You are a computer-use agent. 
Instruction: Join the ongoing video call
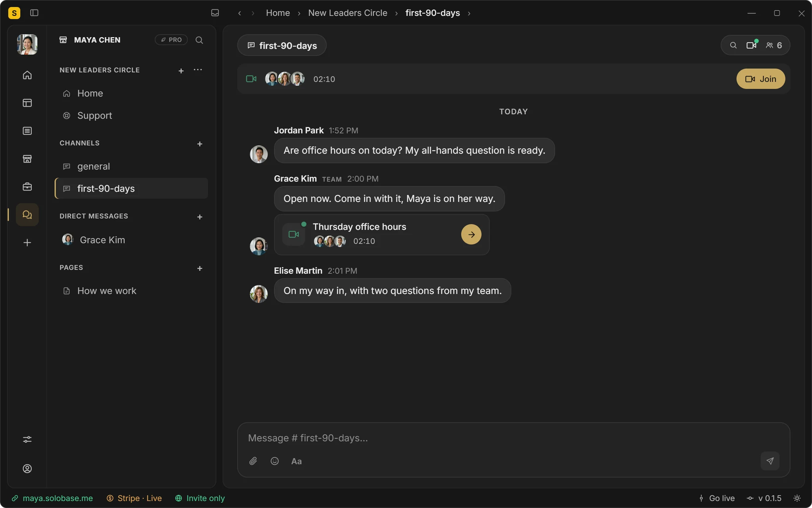[760, 79]
